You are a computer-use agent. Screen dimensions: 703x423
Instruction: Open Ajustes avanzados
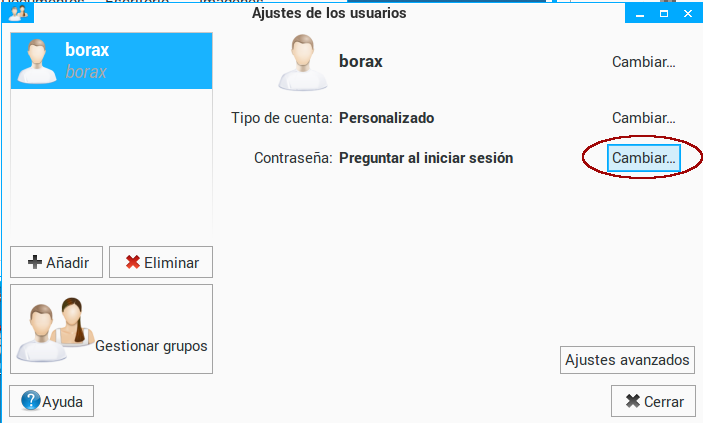pyautogui.click(x=627, y=360)
